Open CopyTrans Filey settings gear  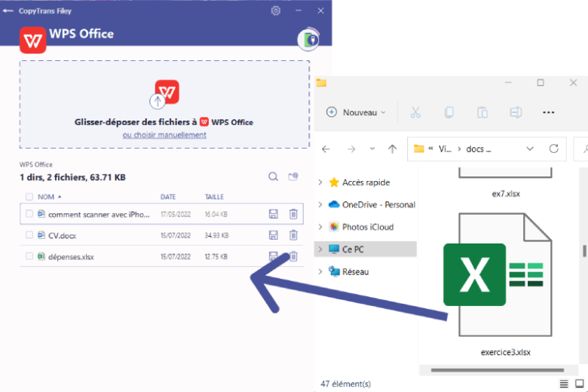[276, 11]
